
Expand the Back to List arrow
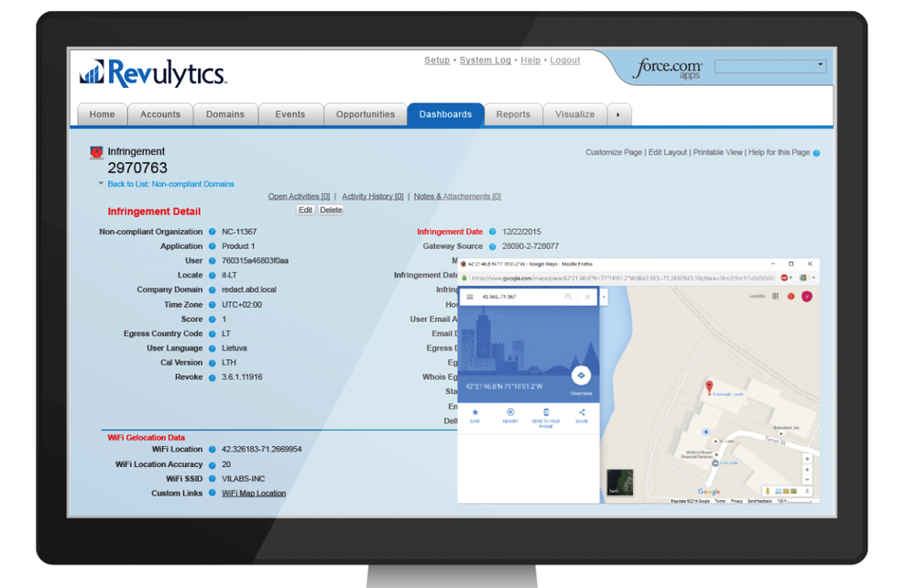(101, 184)
